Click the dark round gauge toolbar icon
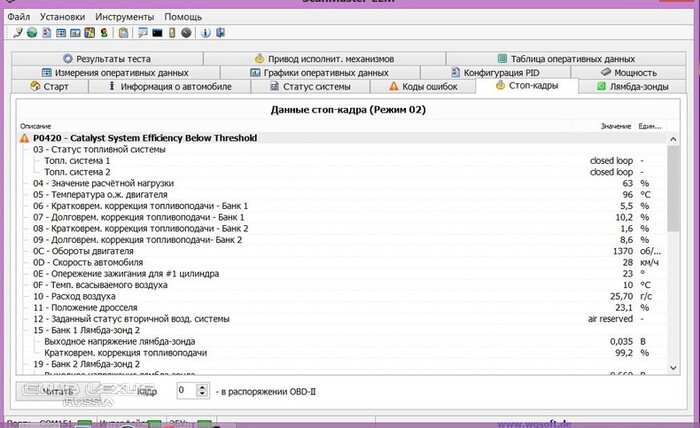Image resolution: width=700 pixels, height=428 pixels. pyautogui.click(x=185, y=33)
